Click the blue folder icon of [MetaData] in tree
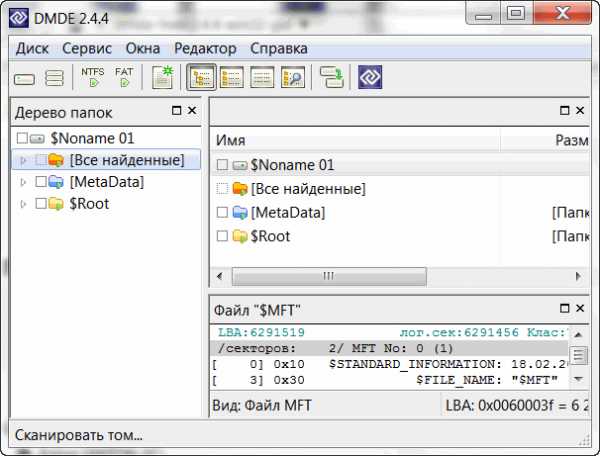 click(56, 182)
